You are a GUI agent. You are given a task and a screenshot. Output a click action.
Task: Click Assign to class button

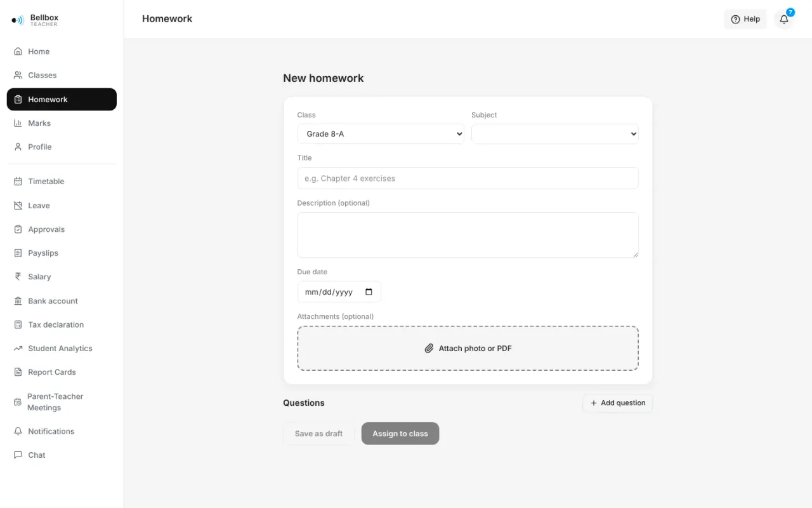point(400,434)
